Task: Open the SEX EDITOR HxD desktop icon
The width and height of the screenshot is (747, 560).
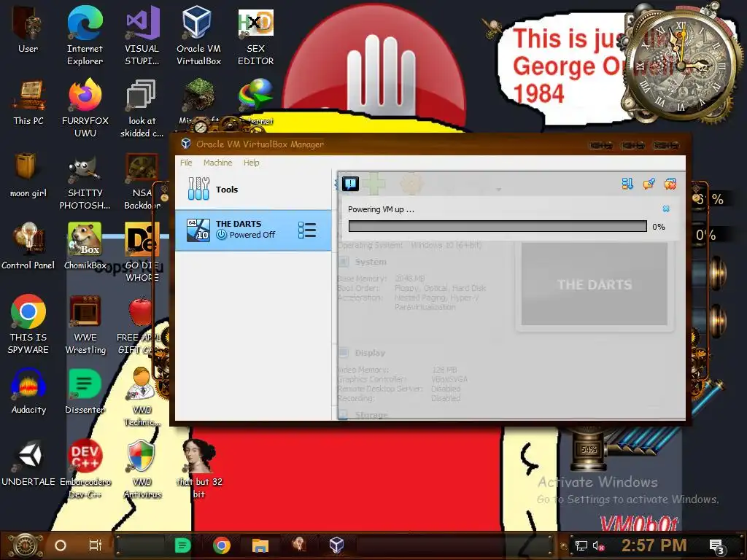Action: coord(256,36)
